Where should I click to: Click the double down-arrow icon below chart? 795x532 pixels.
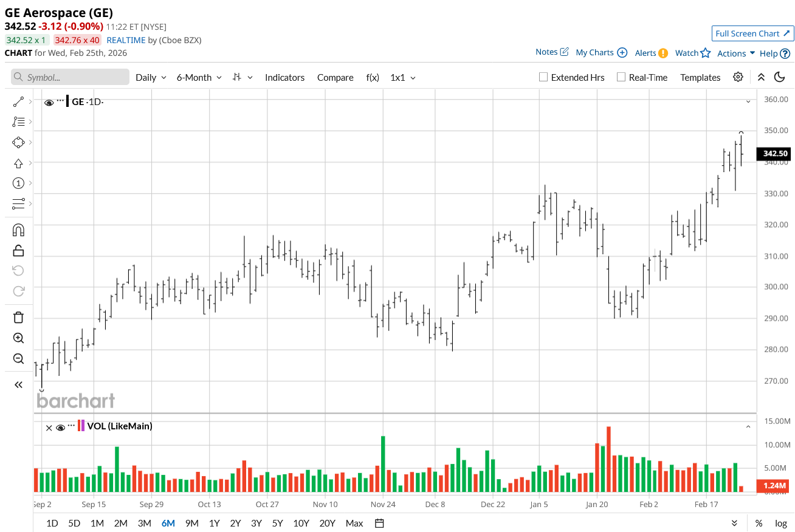point(734,523)
